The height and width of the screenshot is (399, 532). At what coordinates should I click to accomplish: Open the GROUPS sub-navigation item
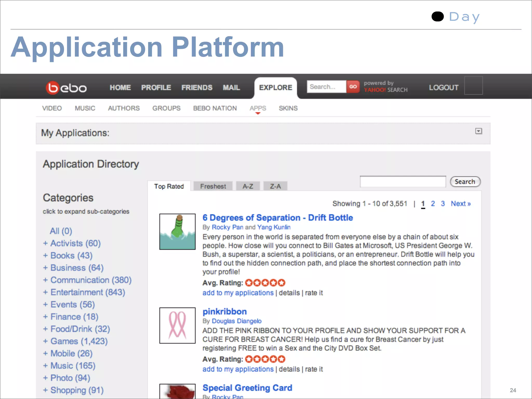[x=167, y=108]
